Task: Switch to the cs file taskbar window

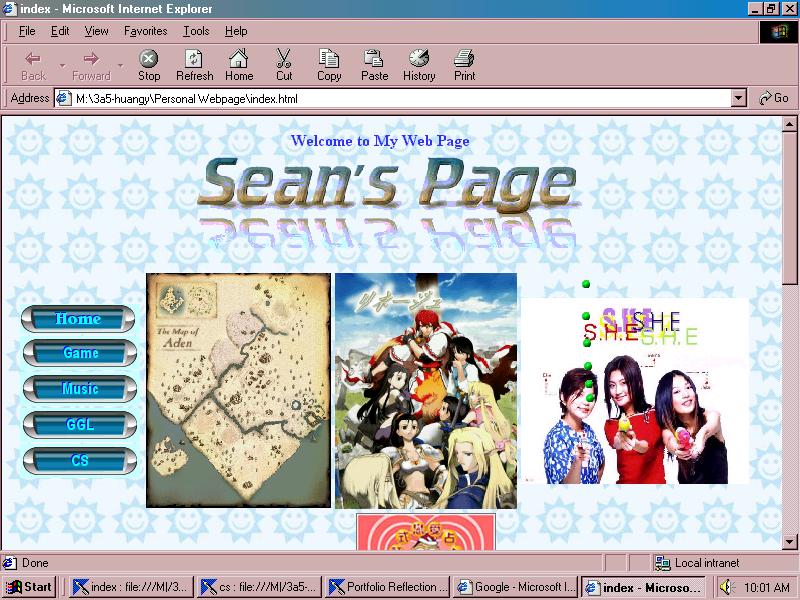Action: coord(259,587)
